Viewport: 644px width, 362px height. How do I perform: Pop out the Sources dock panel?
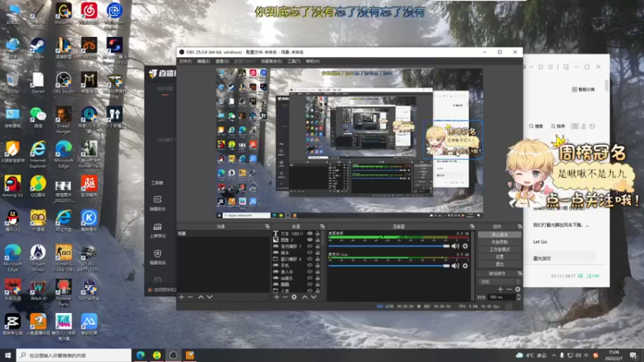click(x=323, y=227)
